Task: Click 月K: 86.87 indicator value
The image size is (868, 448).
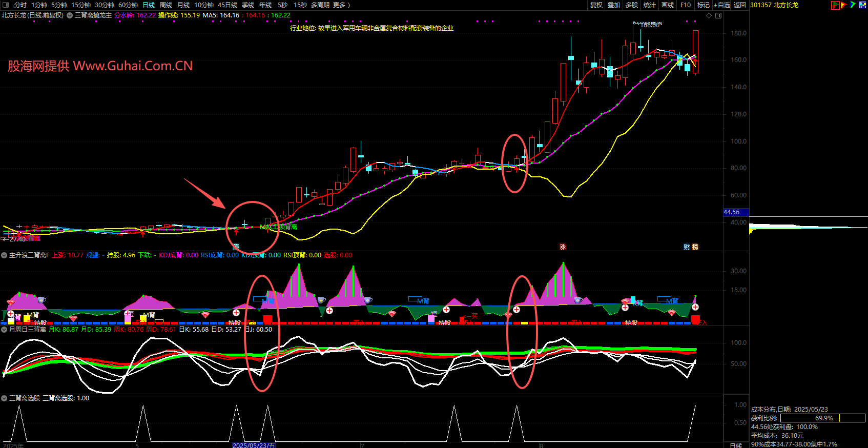Action: tap(64, 329)
